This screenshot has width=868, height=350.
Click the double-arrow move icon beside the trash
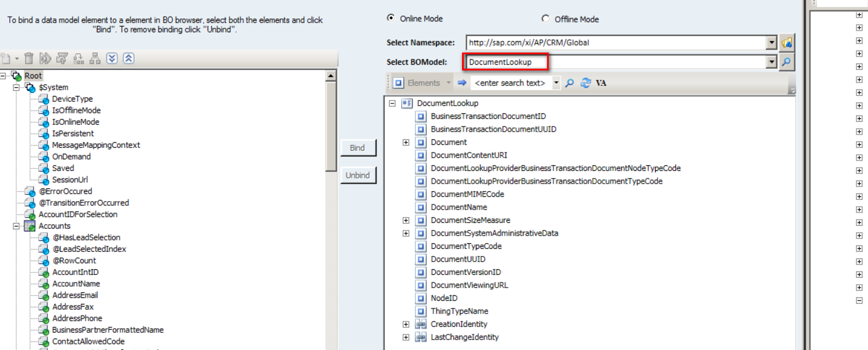point(46,58)
